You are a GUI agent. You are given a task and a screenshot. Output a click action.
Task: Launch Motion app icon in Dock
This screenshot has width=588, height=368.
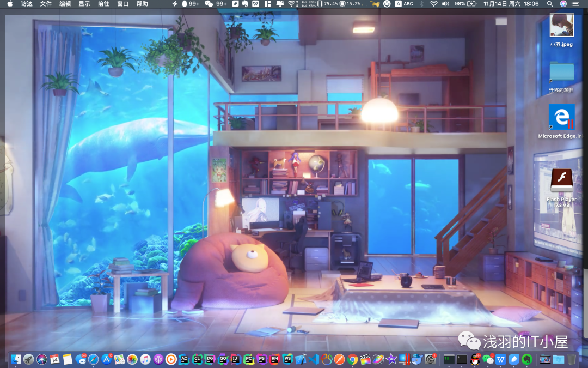[378, 359]
